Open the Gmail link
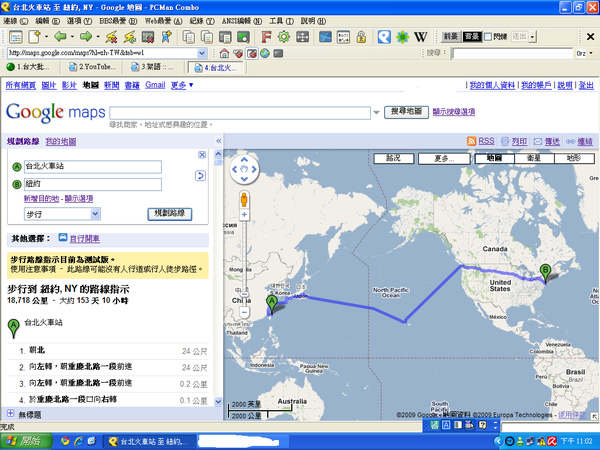Viewport: 600px width, 450px height. (x=155, y=85)
